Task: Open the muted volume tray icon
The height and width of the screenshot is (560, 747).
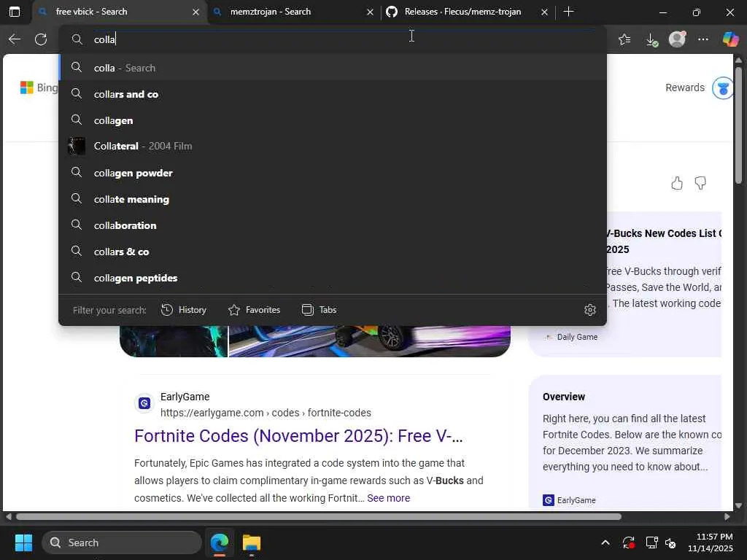Action: coord(670,542)
